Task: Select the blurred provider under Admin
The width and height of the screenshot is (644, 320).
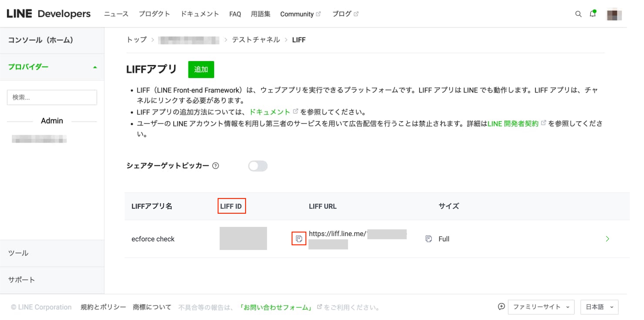Action: click(x=39, y=139)
